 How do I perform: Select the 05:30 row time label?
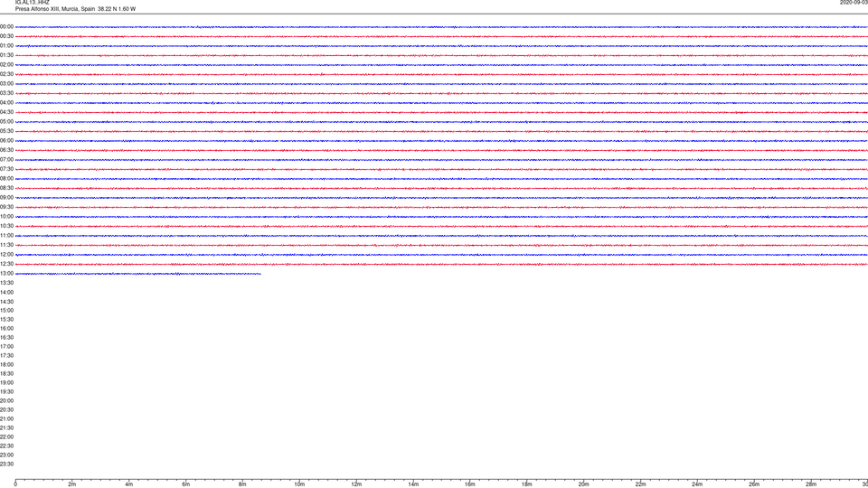pyautogui.click(x=6, y=131)
